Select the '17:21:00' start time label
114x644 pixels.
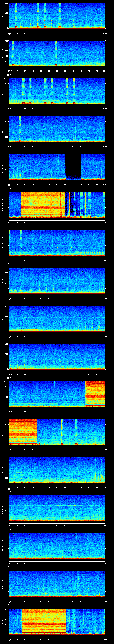point(9,298)
